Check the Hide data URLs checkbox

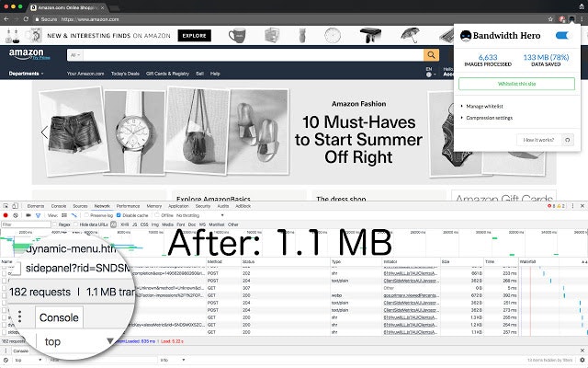coord(75,224)
